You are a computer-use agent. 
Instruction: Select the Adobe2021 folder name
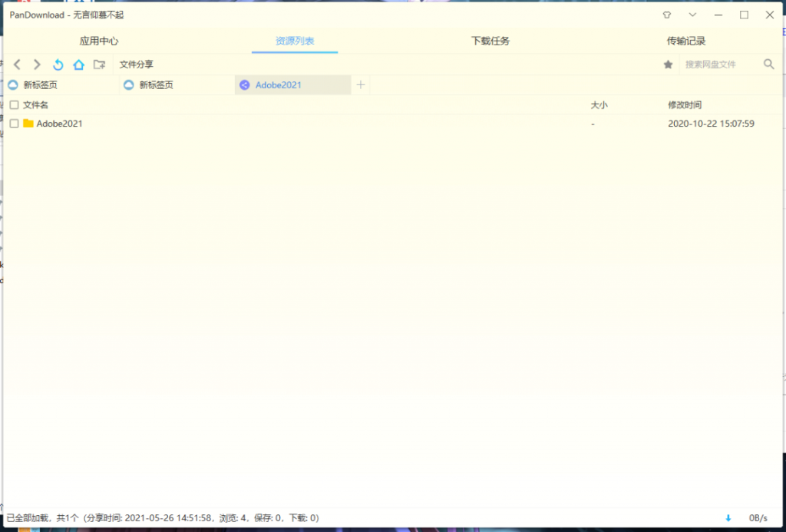[x=60, y=124]
